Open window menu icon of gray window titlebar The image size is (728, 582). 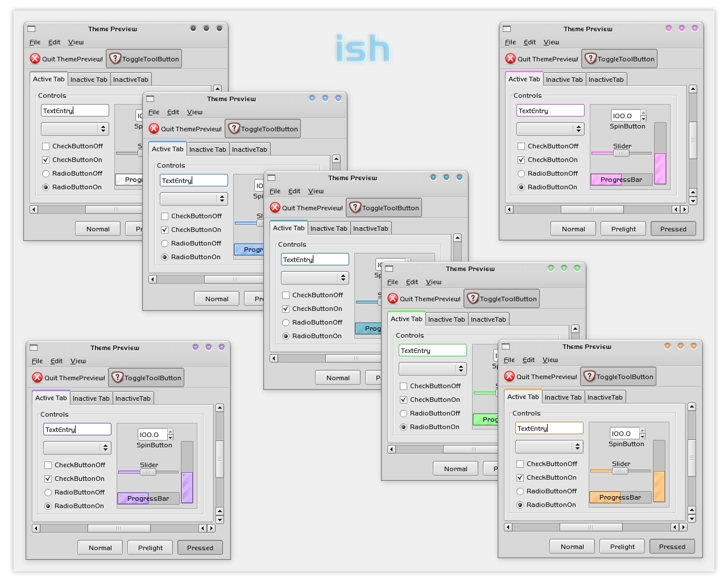(32, 28)
